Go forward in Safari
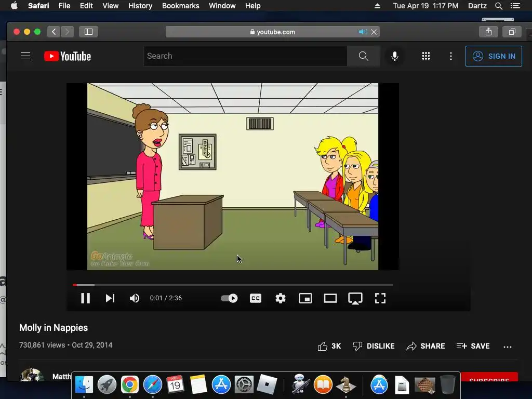This screenshot has width=532, height=399. click(67, 32)
